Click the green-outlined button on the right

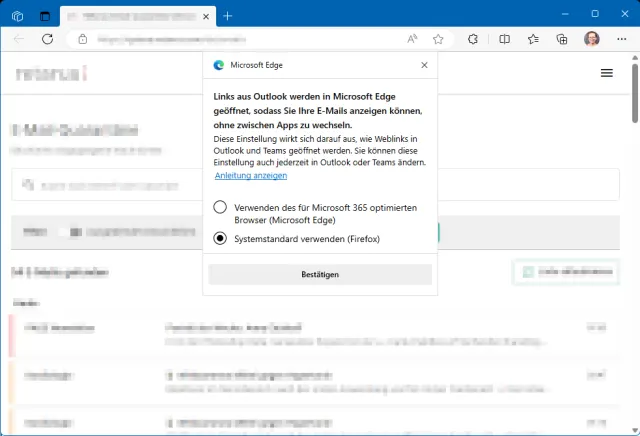click(x=566, y=272)
